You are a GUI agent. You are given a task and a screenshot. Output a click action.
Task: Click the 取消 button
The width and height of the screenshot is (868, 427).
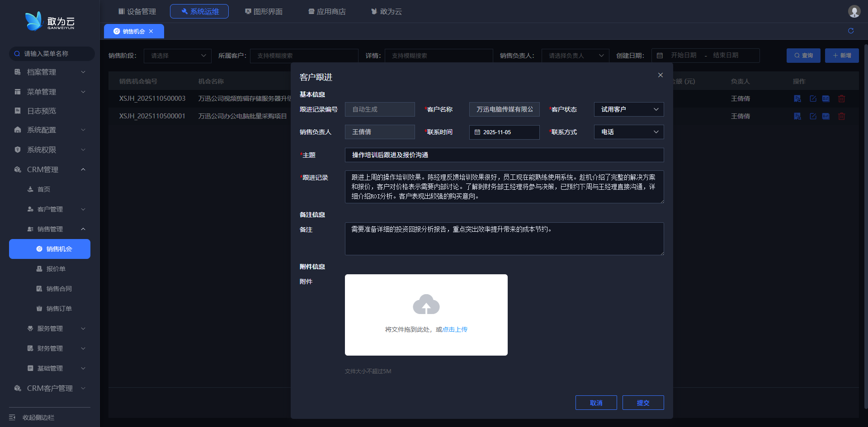coord(596,403)
